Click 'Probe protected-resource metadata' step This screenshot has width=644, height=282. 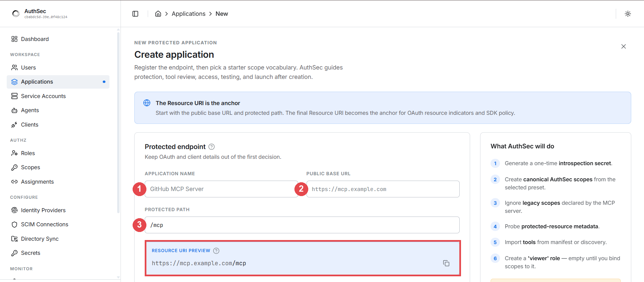552,226
